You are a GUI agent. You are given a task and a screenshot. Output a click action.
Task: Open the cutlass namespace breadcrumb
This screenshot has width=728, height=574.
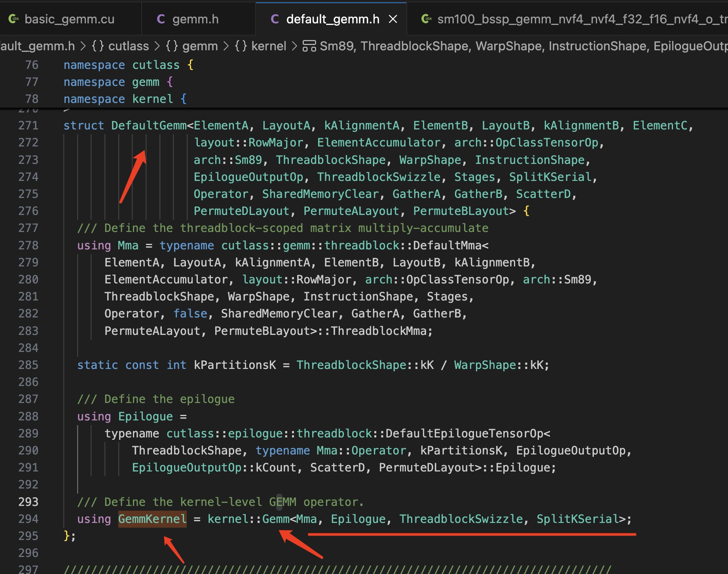[x=129, y=46]
